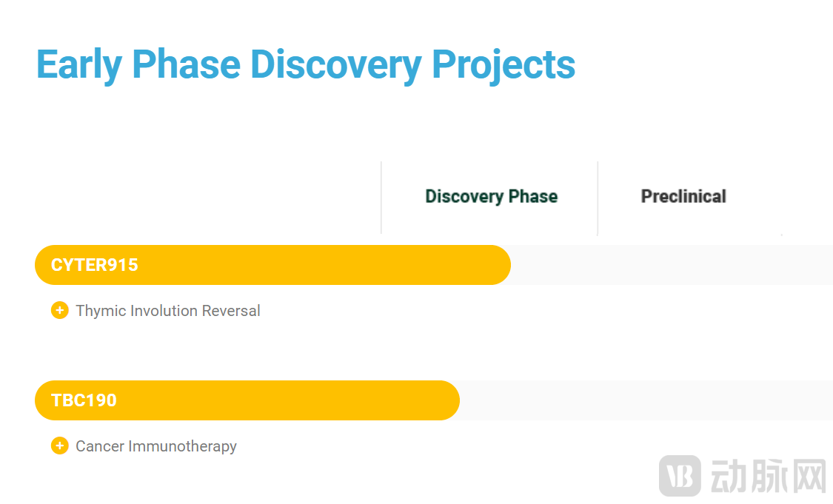Expand the Cancer Immunotherapy plus icon

(x=60, y=446)
